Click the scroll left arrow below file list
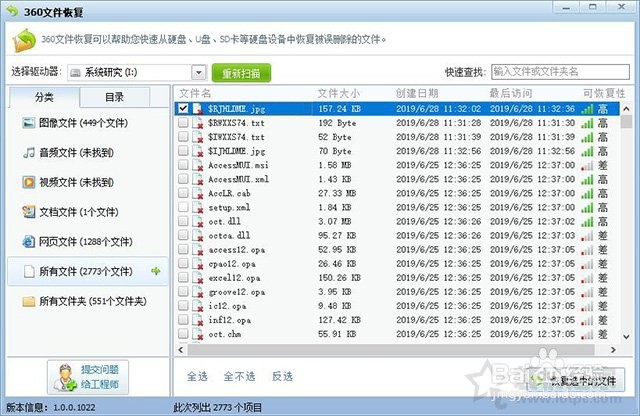Screen dimensions: 640x416 [181, 350]
